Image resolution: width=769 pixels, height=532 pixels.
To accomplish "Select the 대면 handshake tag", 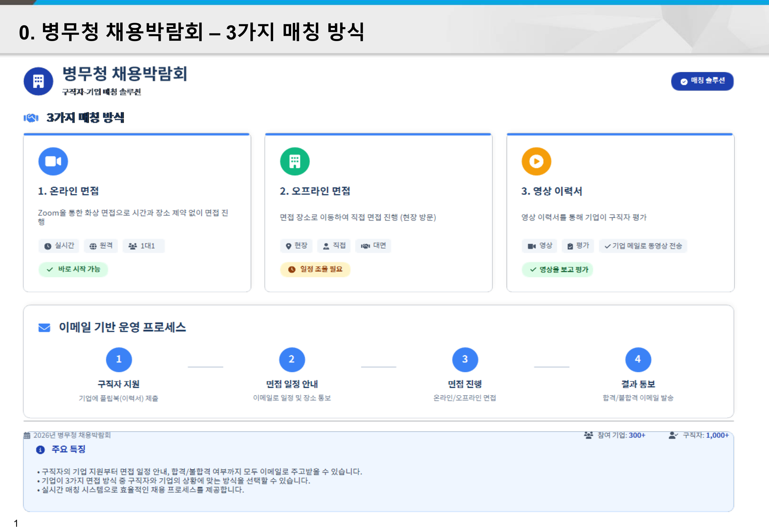I will coord(373,246).
